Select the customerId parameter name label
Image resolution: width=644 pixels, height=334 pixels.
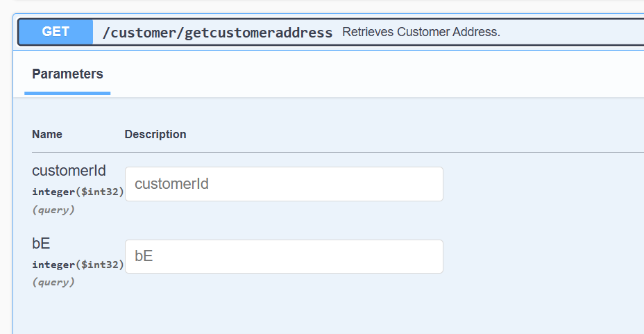[x=69, y=171]
